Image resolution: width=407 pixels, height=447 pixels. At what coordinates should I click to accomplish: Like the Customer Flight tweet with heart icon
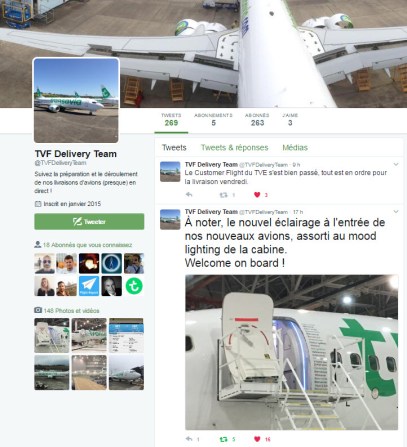pyautogui.click(x=257, y=195)
